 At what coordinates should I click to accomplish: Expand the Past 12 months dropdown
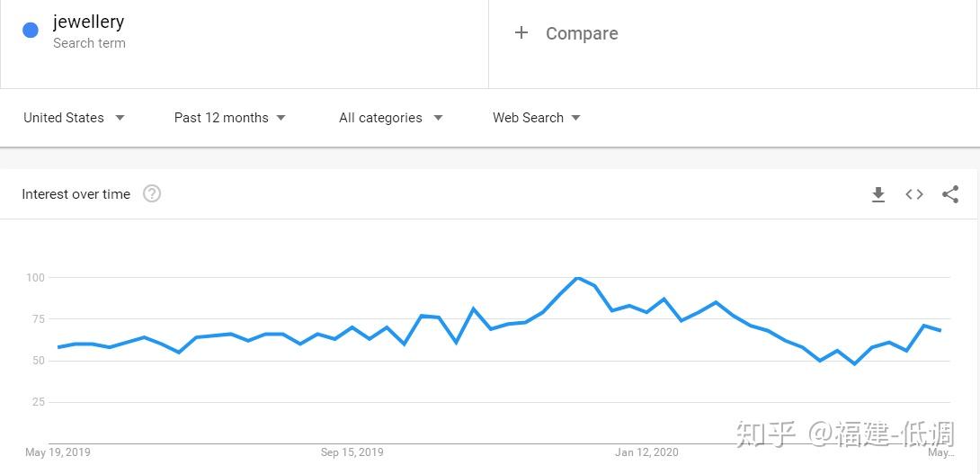[229, 118]
